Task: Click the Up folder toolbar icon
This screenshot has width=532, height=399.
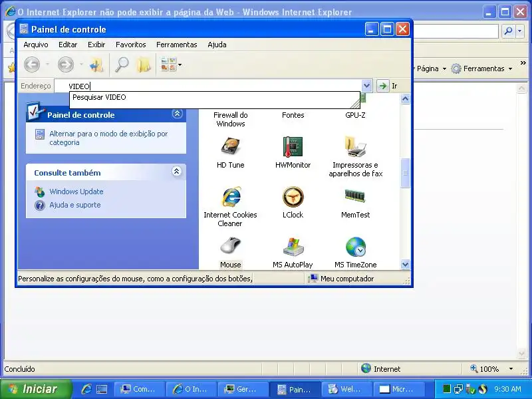Action: pos(96,64)
